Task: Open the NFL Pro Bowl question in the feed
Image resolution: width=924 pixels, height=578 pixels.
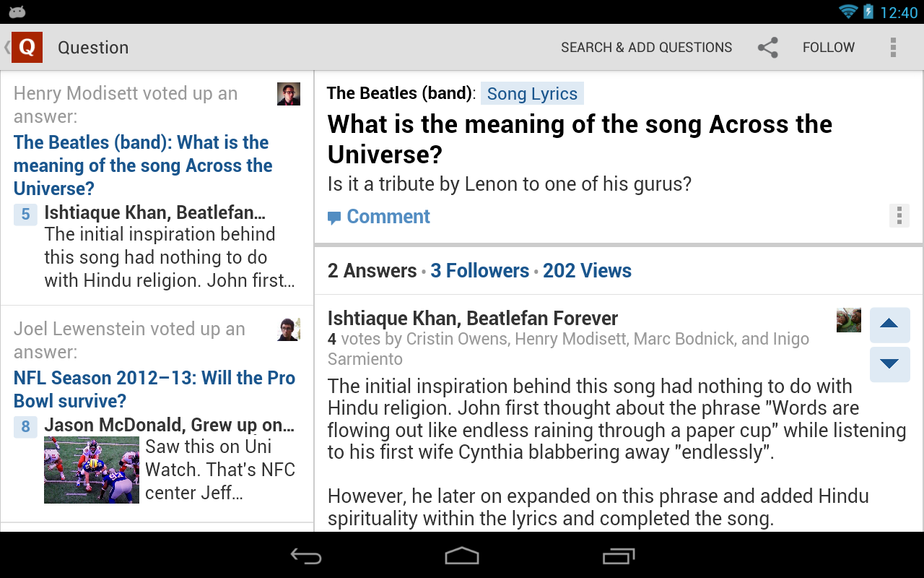Action: click(154, 389)
